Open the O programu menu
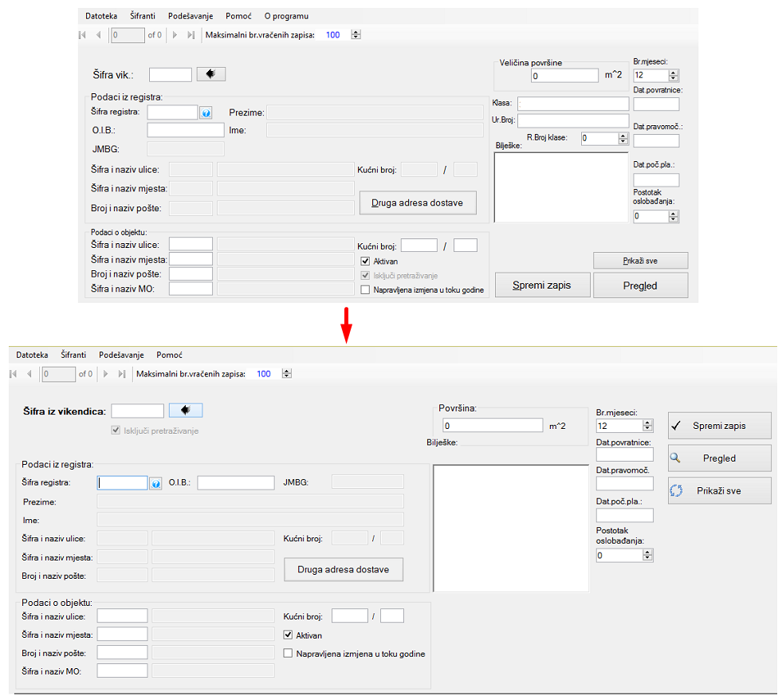 pos(286,16)
